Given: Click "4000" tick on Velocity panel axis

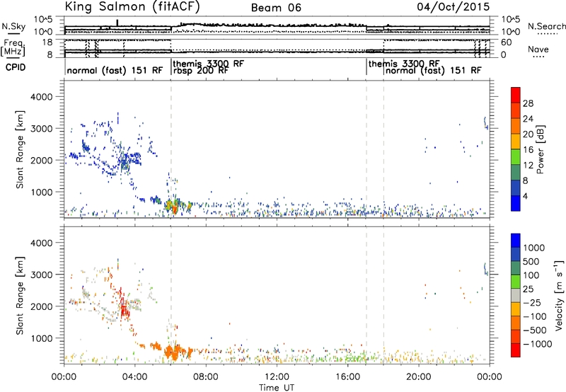Looking at the screenshot, I should [x=41, y=243].
